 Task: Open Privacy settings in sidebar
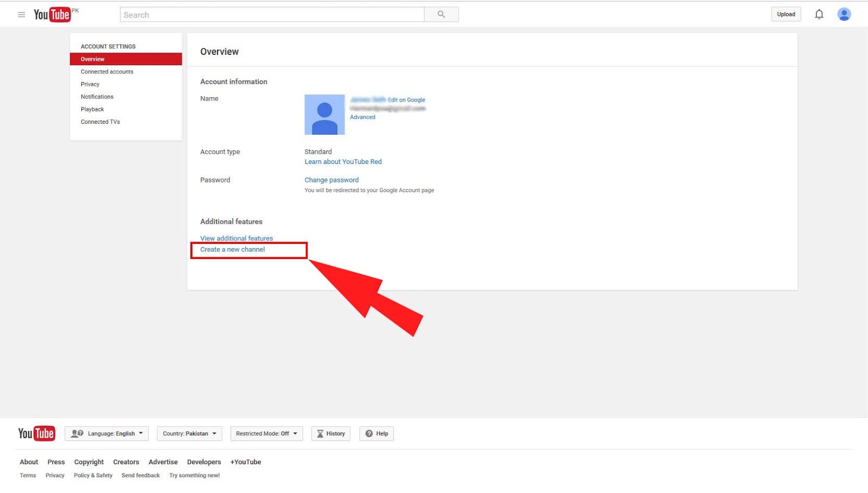[x=90, y=84]
